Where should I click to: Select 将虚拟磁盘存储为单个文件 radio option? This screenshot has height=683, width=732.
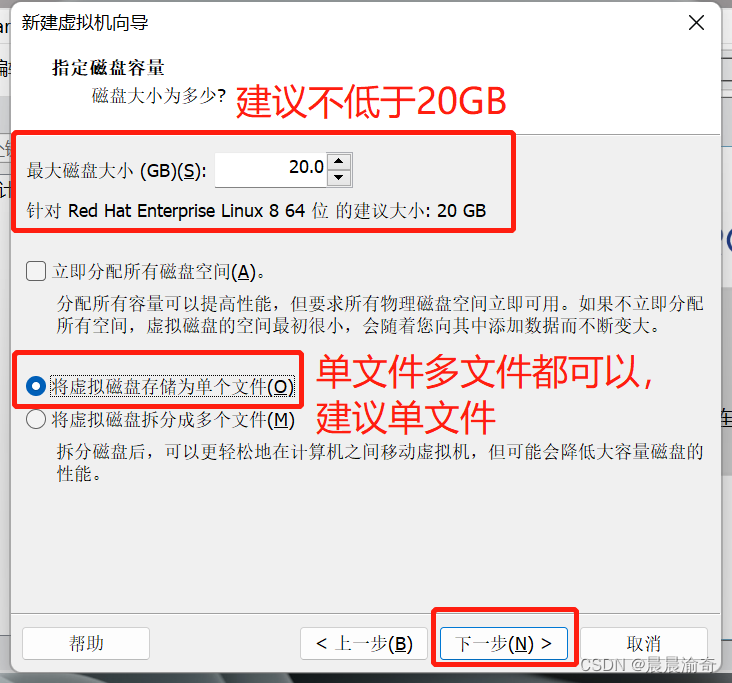tap(36, 386)
